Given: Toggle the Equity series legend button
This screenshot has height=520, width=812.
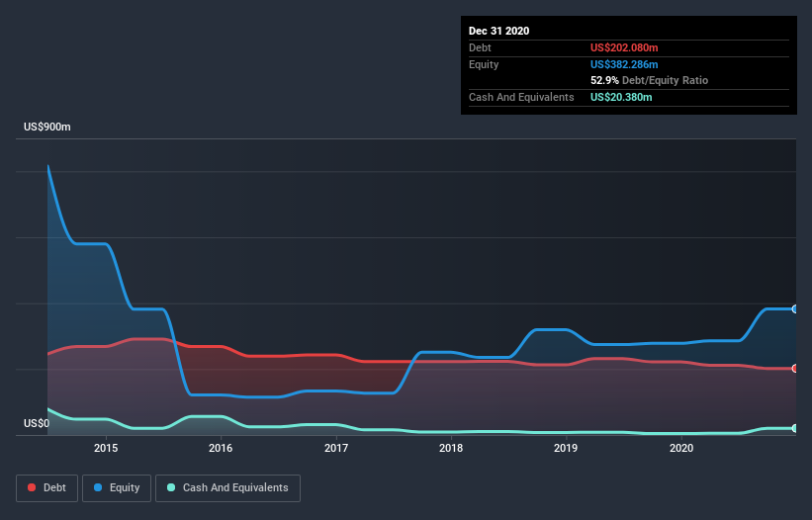Looking at the screenshot, I should (117, 488).
